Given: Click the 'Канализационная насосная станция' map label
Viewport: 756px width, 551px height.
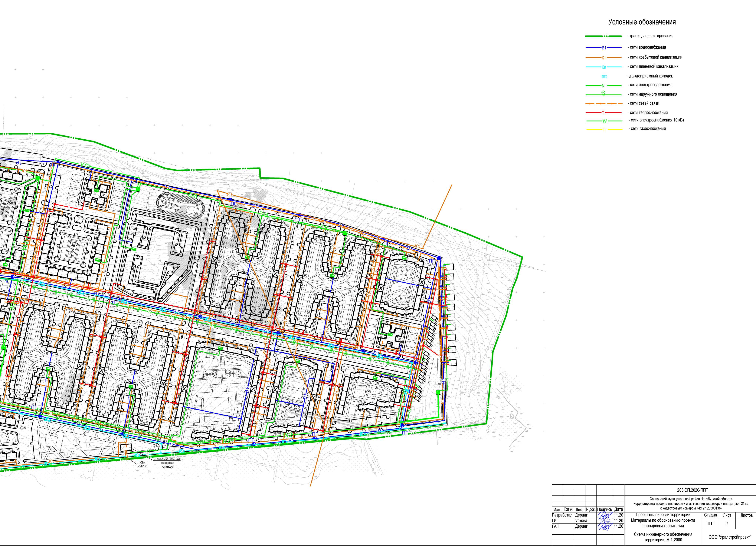Looking at the screenshot, I should [168, 463].
